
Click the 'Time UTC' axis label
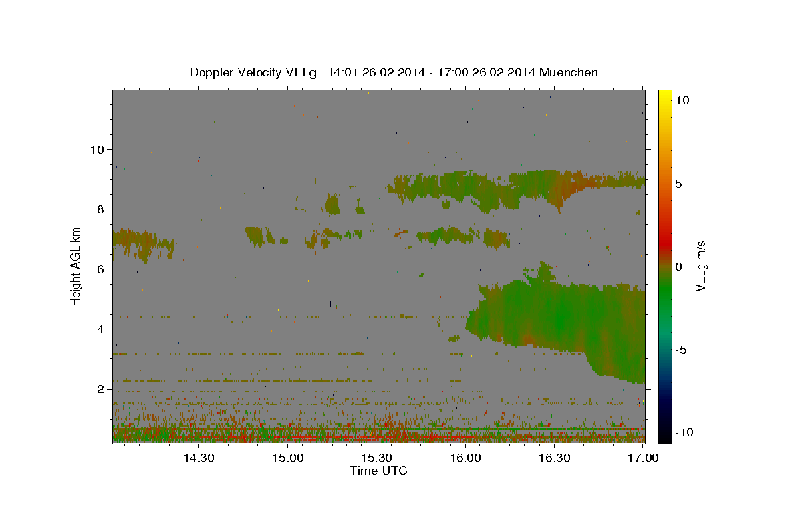pyautogui.click(x=378, y=471)
